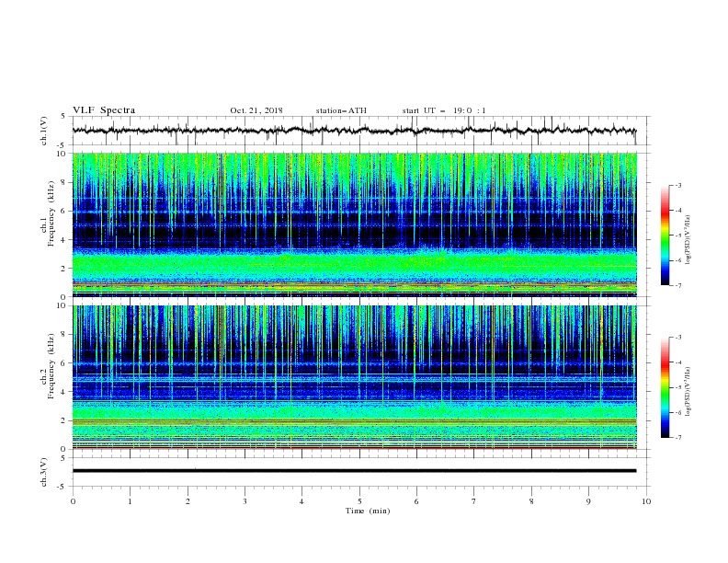The image size is (728, 563).
Task: Click ch.1 colorbar "log(PSD)(V²/Hz)" label
Action: pyautogui.click(x=688, y=240)
